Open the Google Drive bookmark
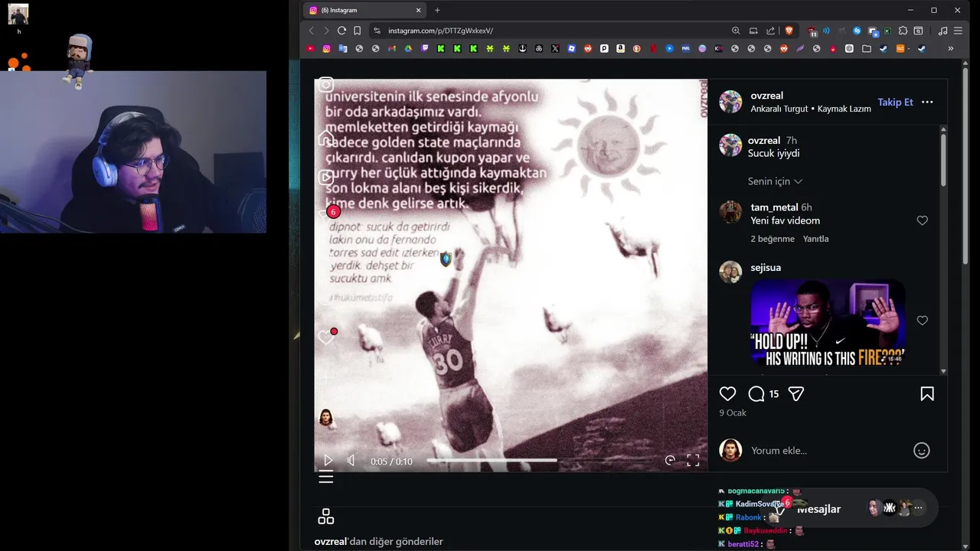 coord(408,48)
